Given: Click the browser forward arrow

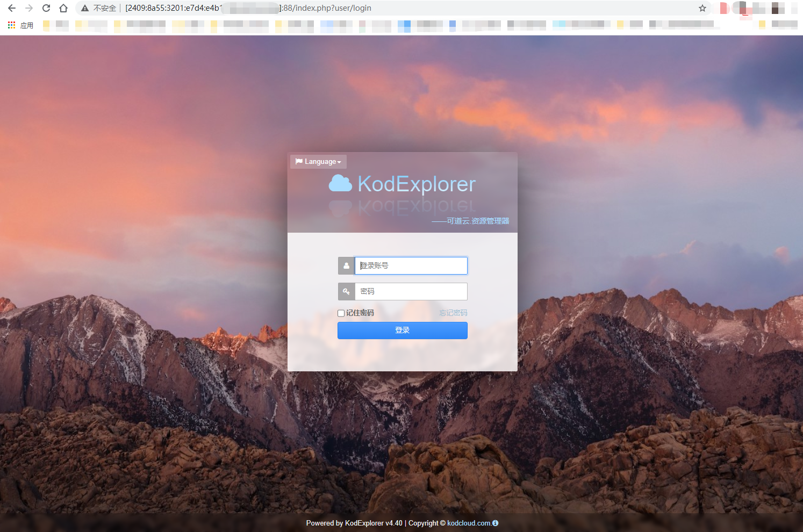Looking at the screenshot, I should (x=29, y=8).
